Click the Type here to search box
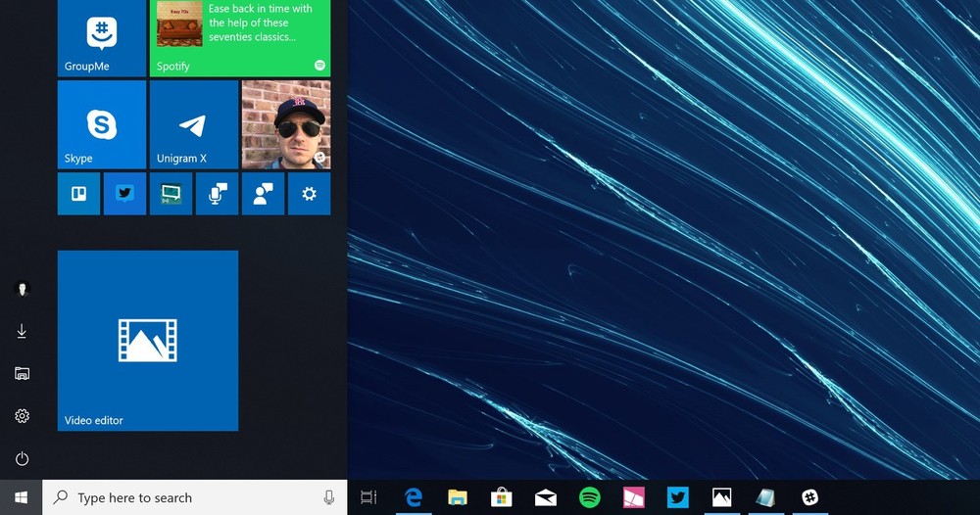Viewport: 980px width, 515px height. tap(186, 497)
